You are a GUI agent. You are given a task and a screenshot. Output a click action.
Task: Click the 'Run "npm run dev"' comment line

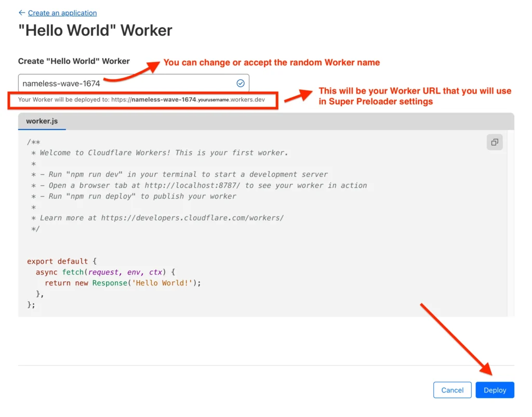point(179,175)
